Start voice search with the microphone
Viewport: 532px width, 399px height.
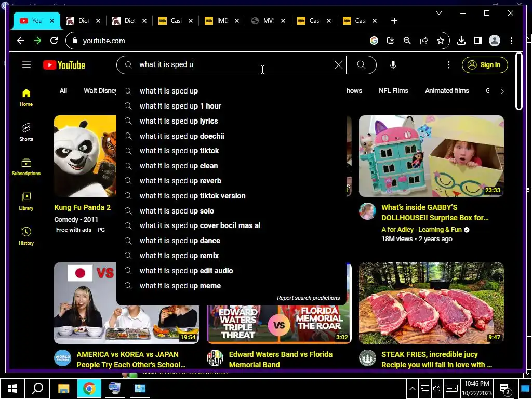pos(393,65)
